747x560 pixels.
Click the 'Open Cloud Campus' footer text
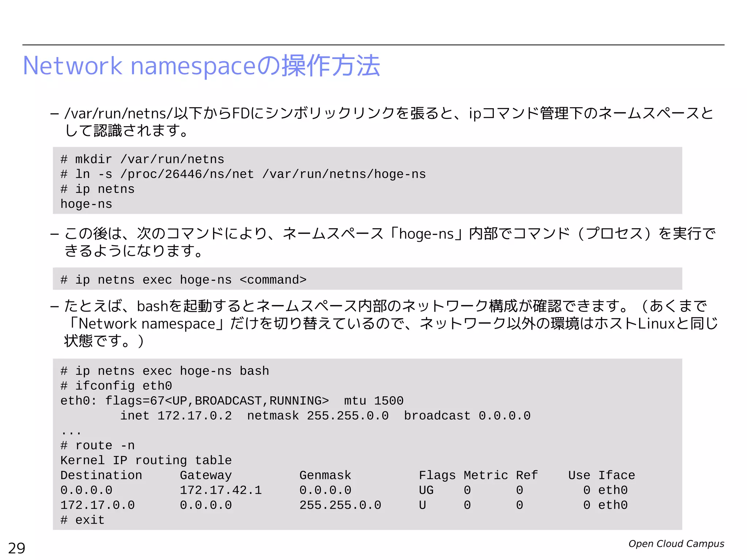tap(676, 544)
